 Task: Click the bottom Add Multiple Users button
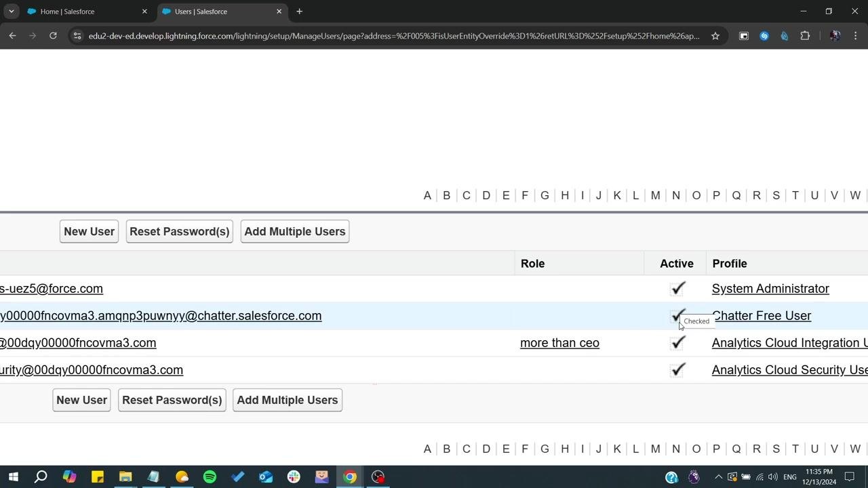click(288, 400)
